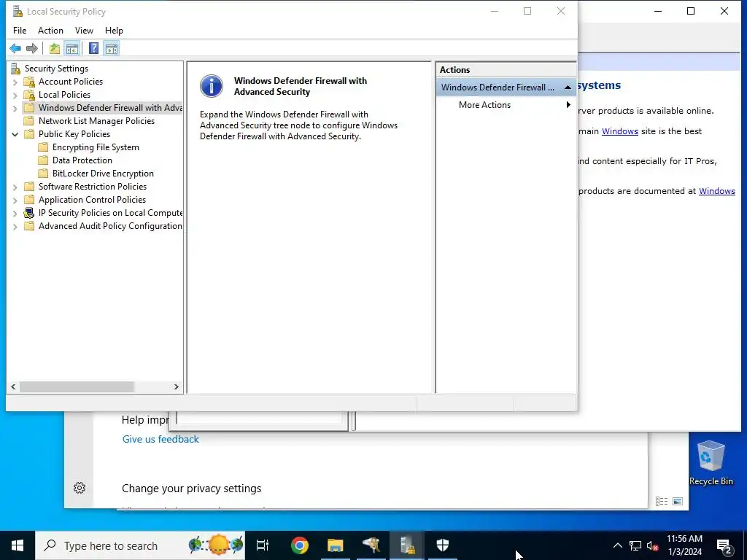The image size is (747, 560).
Task: Toggle Show/Hide Action Pane toolbar icon
Action: click(x=112, y=49)
